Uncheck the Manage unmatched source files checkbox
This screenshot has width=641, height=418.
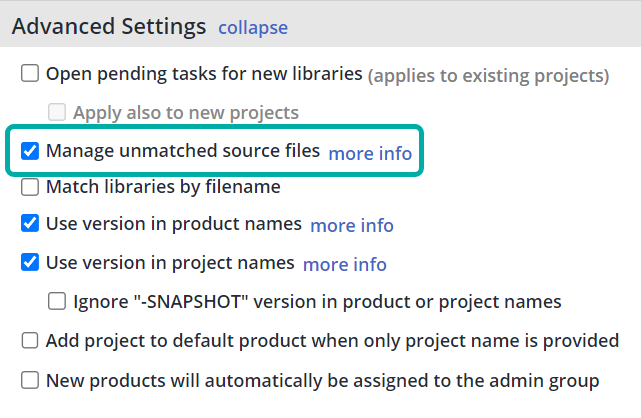30,152
